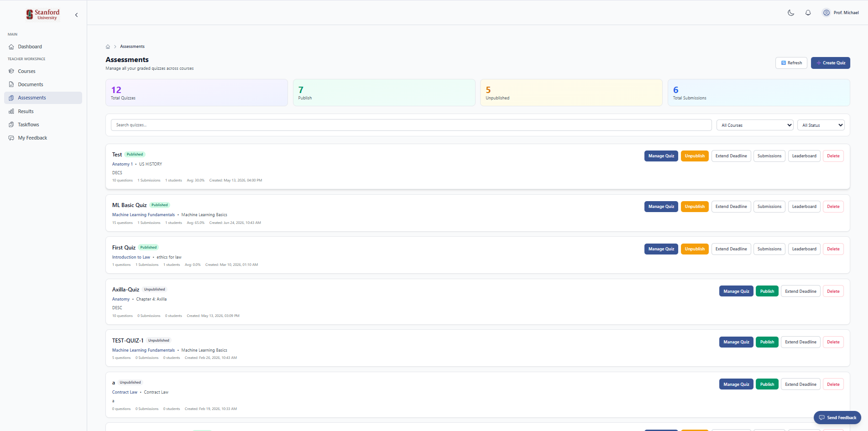Collapse the sidebar with the chevron arrow
The height and width of the screenshot is (431, 868).
click(x=76, y=15)
